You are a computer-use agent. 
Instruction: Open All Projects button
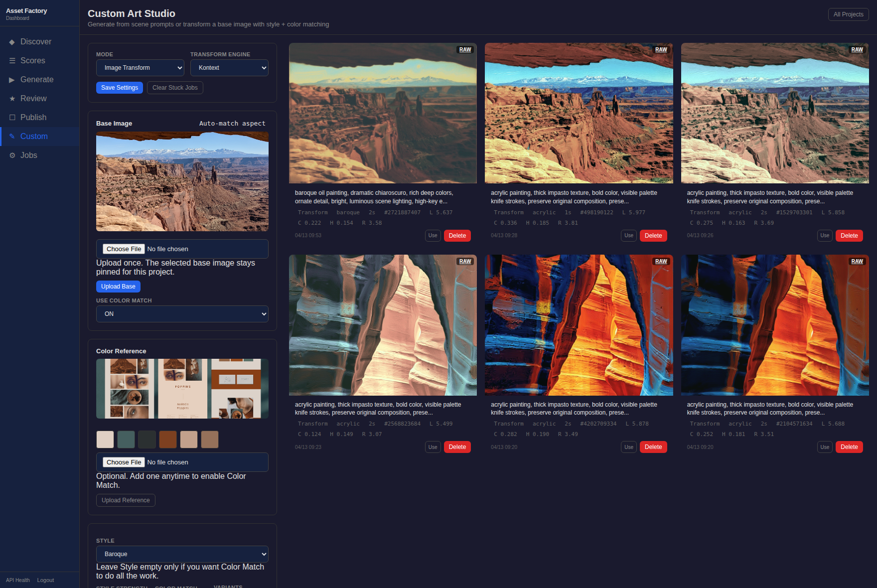tap(848, 14)
